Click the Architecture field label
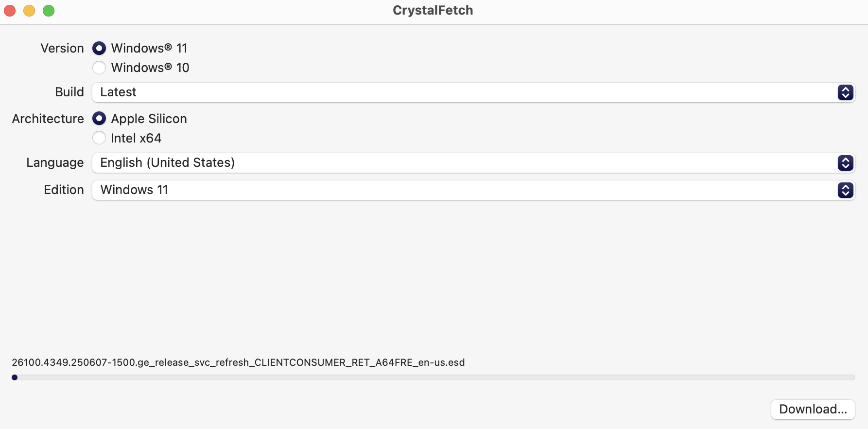 tap(48, 119)
